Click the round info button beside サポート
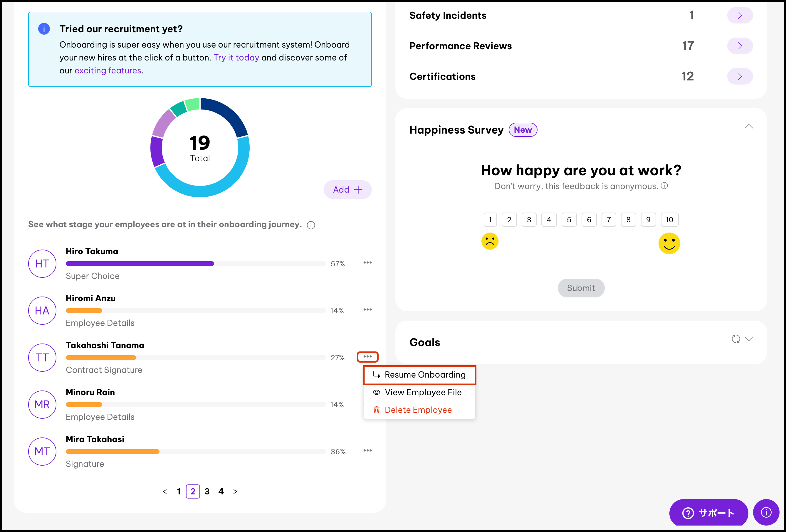 (x=766, y=512)
